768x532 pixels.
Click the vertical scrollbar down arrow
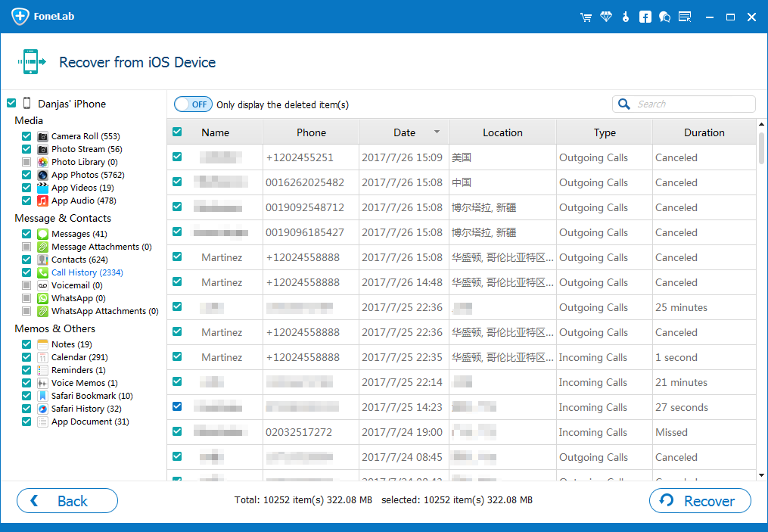(x=761, y=474)
